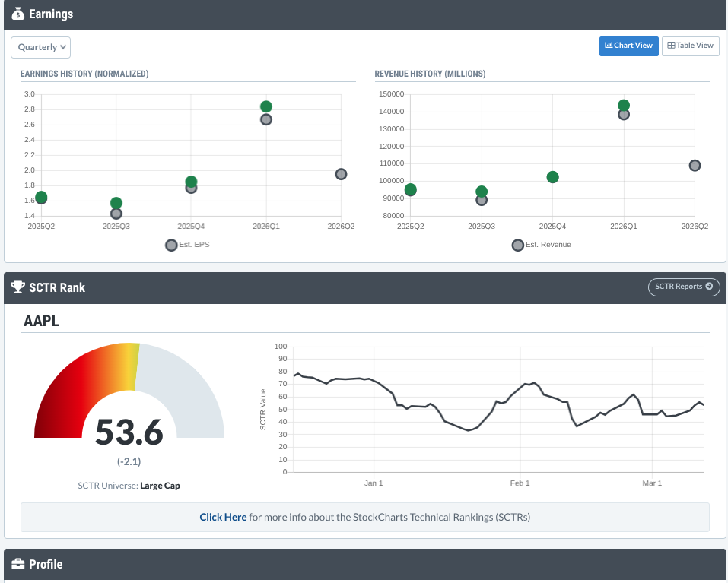Click the (-2.1) SCTR change value
The height and width of the screenshot is (583, 728).
click(129, 461)
